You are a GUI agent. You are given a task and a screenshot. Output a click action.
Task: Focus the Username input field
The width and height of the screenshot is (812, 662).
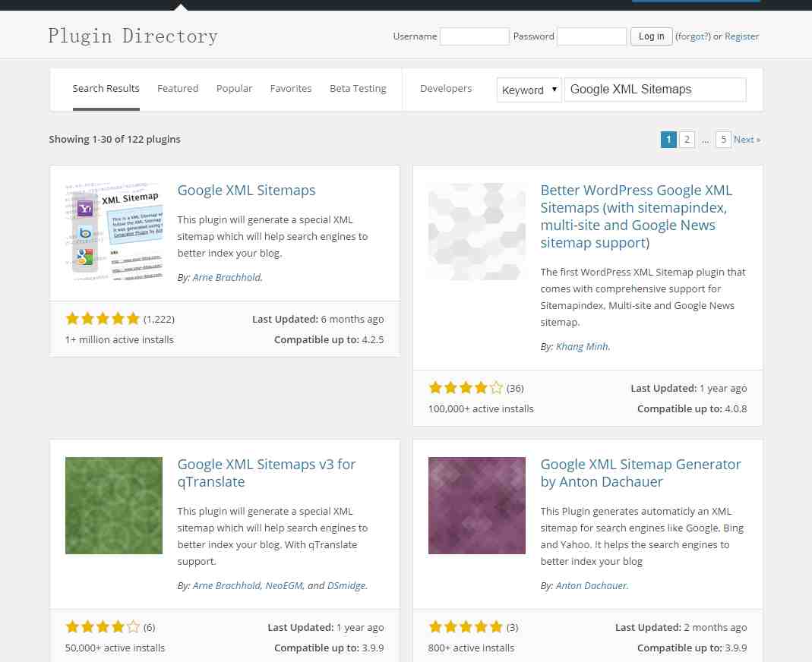pyautogui.click(x=474, y=36)
